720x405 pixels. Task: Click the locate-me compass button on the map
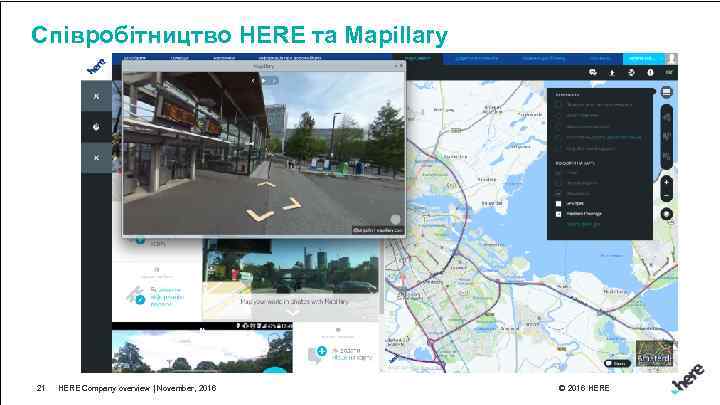click(667, 214)
